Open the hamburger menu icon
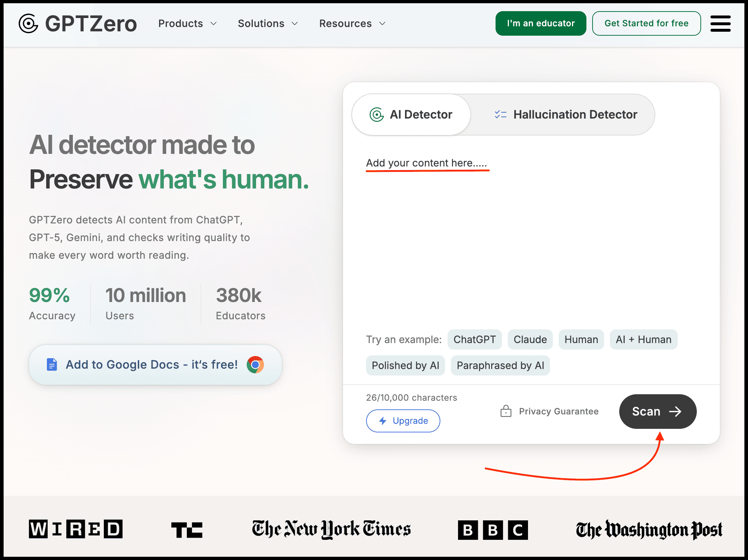This screenshot has width=748, height=560. [x=720, y=23]
